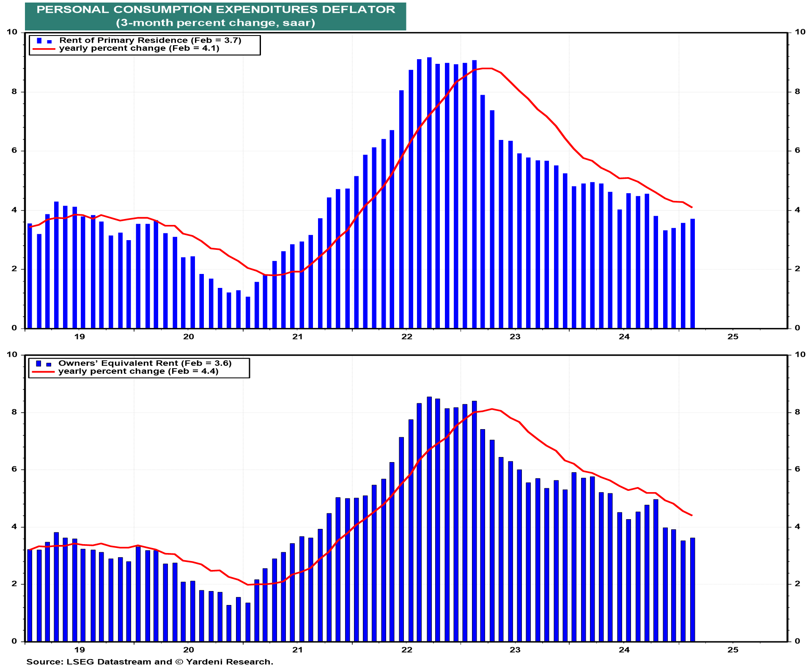Click the 'Rent of Primary Residence (Feb = 3.7)' label
Screen dimensions: 812x668
[150, 40]
